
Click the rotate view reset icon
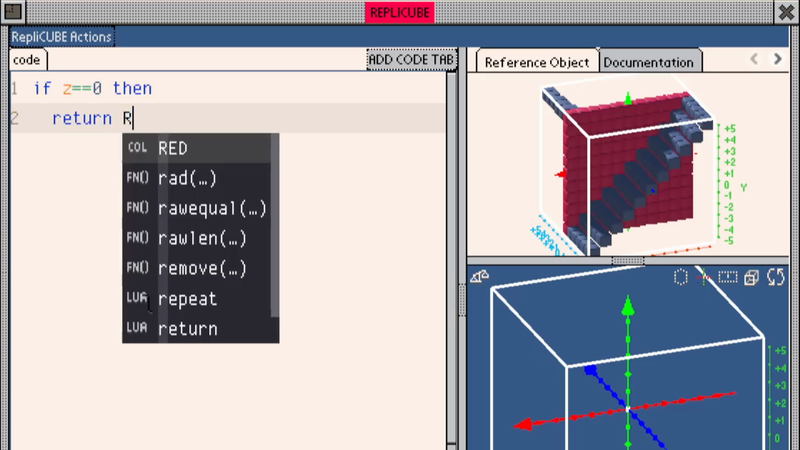[776, 277]
